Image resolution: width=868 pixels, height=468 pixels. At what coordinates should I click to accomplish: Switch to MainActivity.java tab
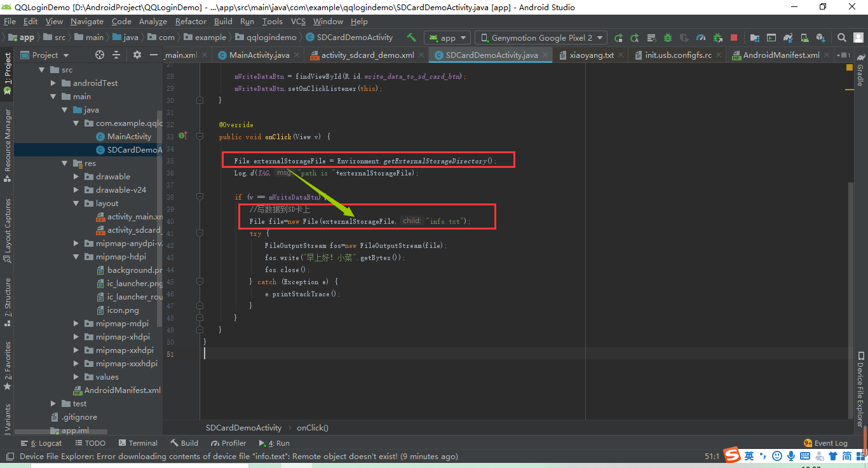click(x=259, y=55)
